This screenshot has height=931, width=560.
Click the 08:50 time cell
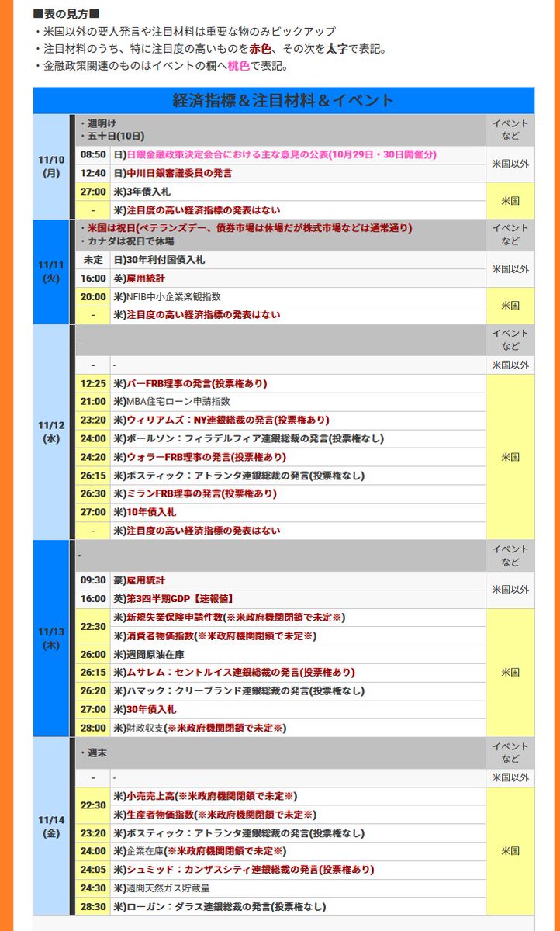tap(93, 155)
